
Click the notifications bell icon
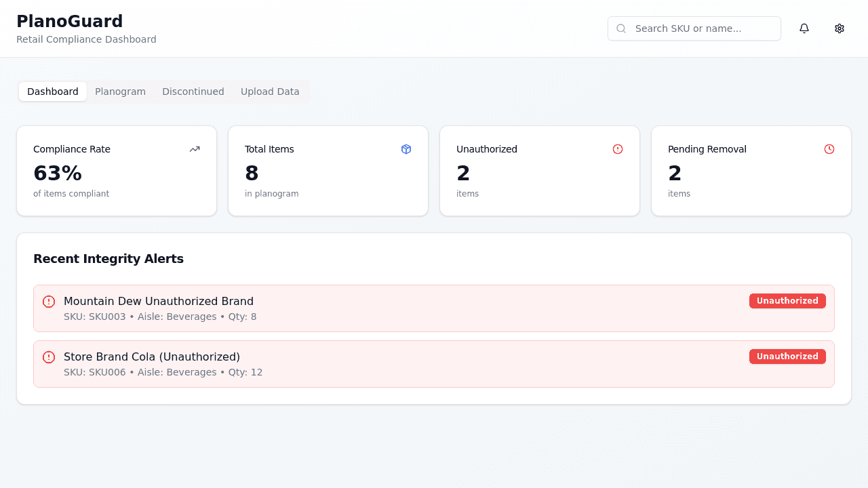click(x=804, y=28)
